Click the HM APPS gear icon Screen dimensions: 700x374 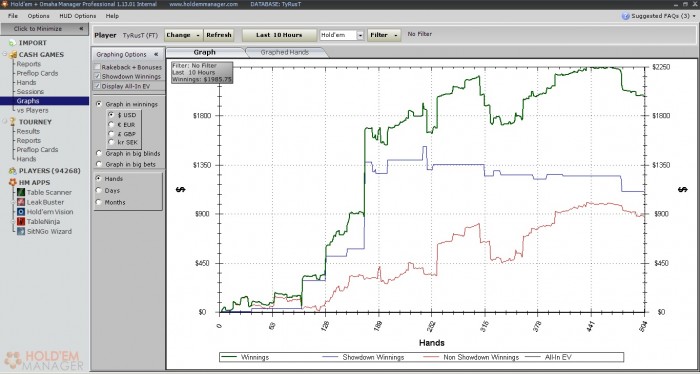(x=12, y=183)
